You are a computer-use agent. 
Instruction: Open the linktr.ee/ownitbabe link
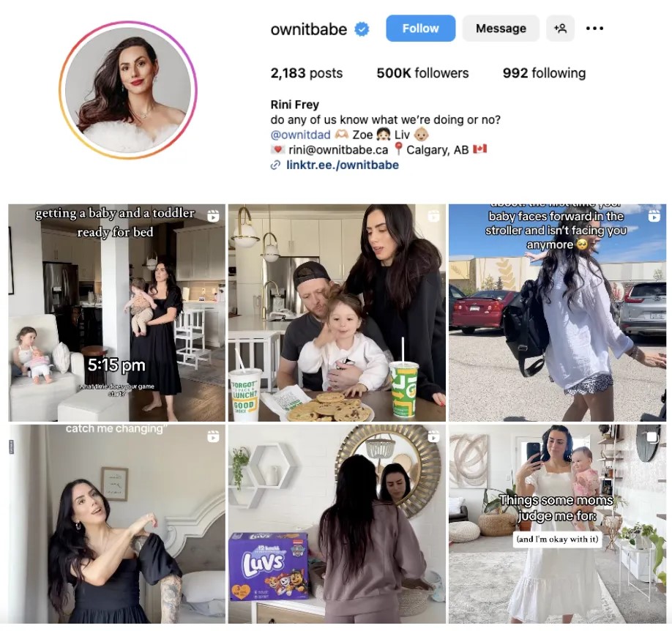(x=343, y=165)
